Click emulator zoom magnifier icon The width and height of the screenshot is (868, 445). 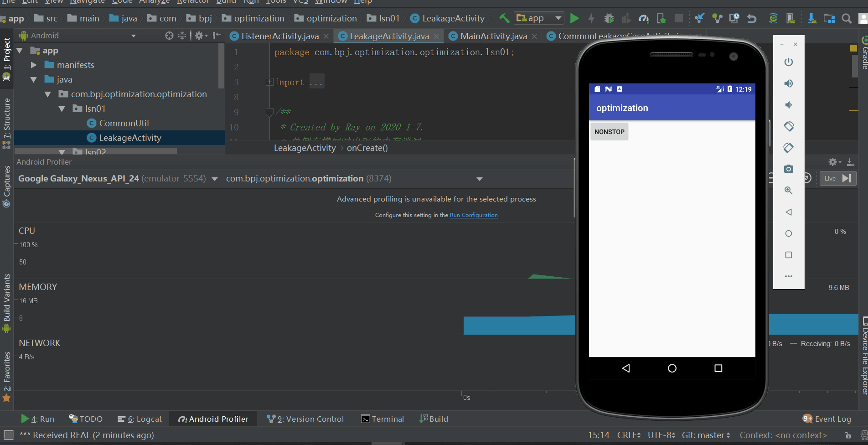(x=788, y=191)
